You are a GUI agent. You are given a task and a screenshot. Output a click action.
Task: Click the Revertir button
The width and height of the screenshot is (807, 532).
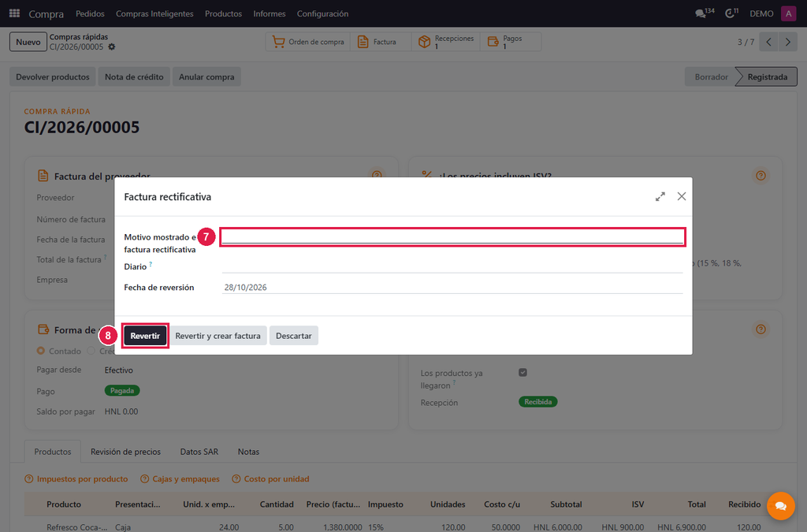coord(145,336)
